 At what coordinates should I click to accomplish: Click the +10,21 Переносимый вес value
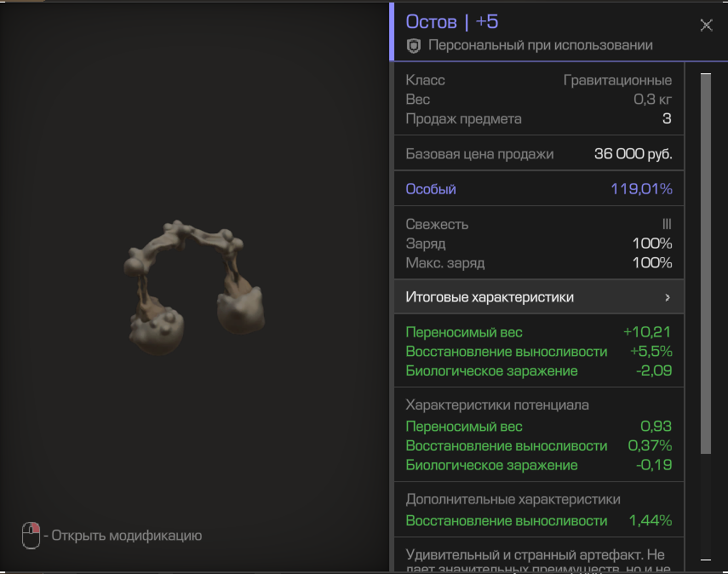[647, 332]
